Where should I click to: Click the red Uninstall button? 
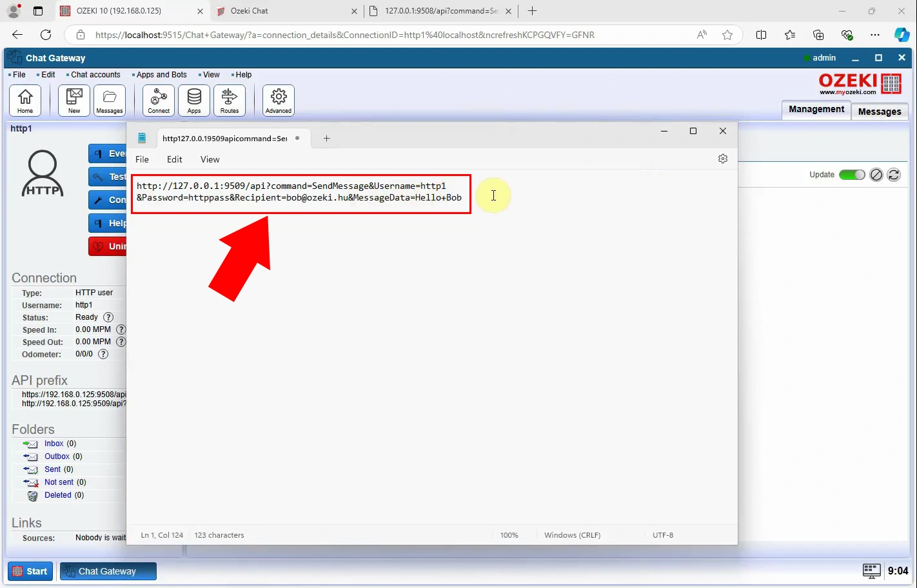point(108,246)
